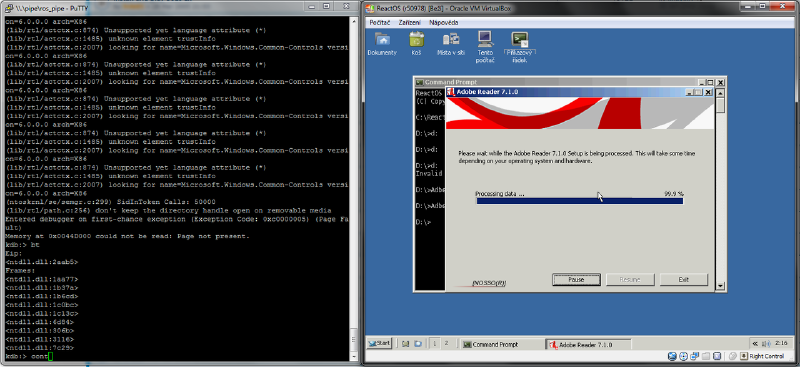Open the Koš recycle bin icon

pyautogui.click(x=417, y=43)
